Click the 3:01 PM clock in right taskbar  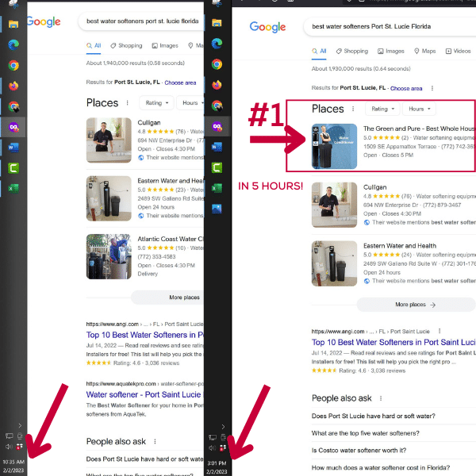(217, 467)
